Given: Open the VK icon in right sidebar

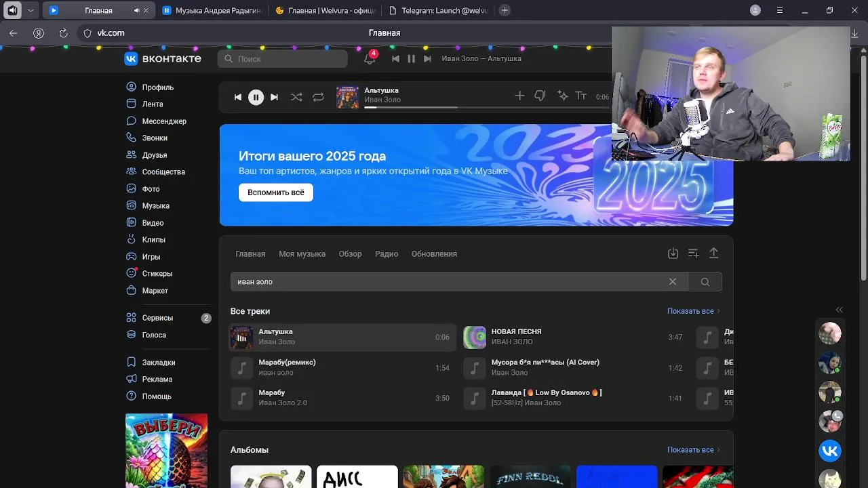Looking at the screenshot, I should [x=830, y=451].
